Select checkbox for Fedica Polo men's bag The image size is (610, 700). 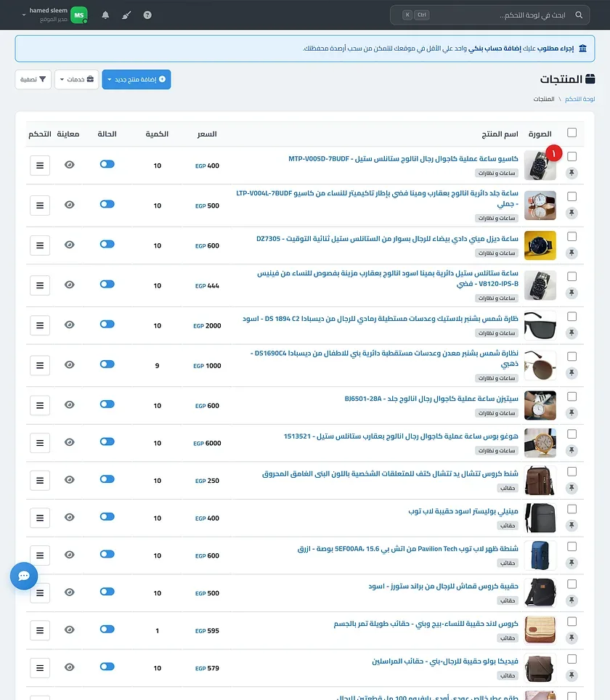572,659
